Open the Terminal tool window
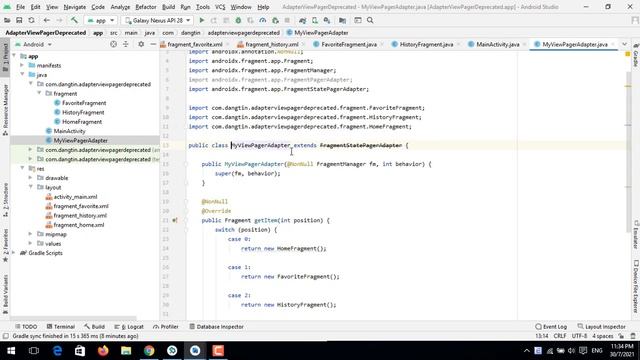Screen dimensions: 640x360 (x=61, y=327)
